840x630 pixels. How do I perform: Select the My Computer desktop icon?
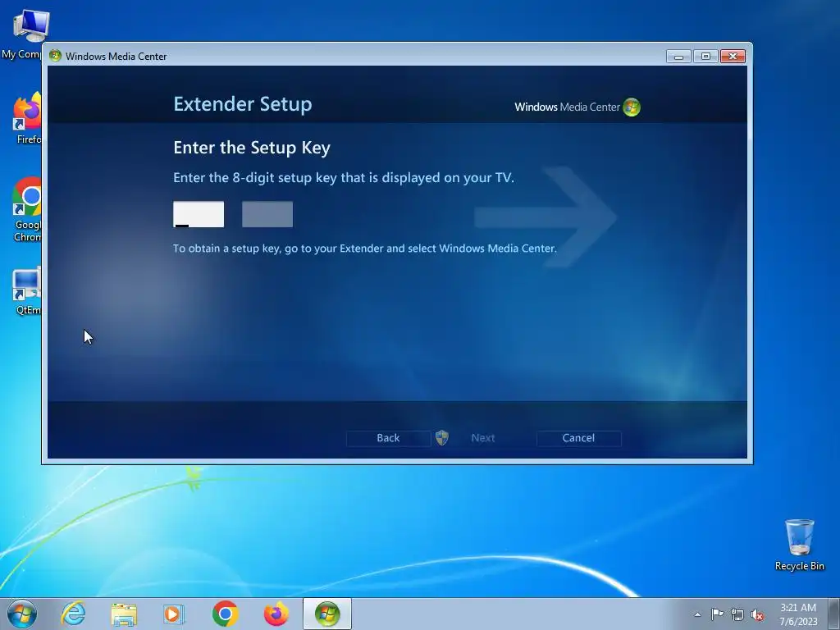(22, 33)
